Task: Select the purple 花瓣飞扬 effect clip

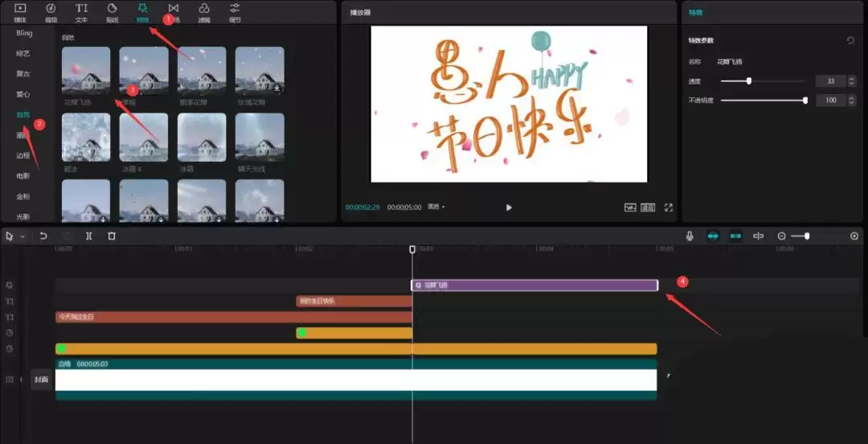Action: point(534,286)
